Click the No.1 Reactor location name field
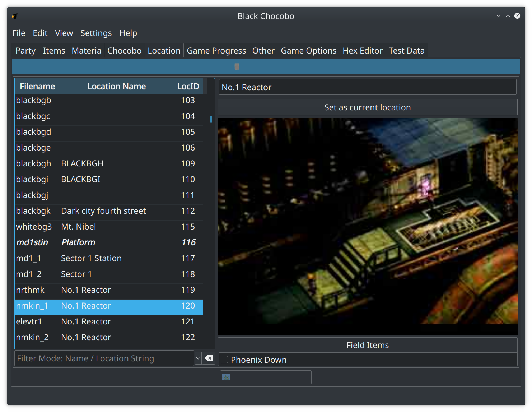 point(368,87)
